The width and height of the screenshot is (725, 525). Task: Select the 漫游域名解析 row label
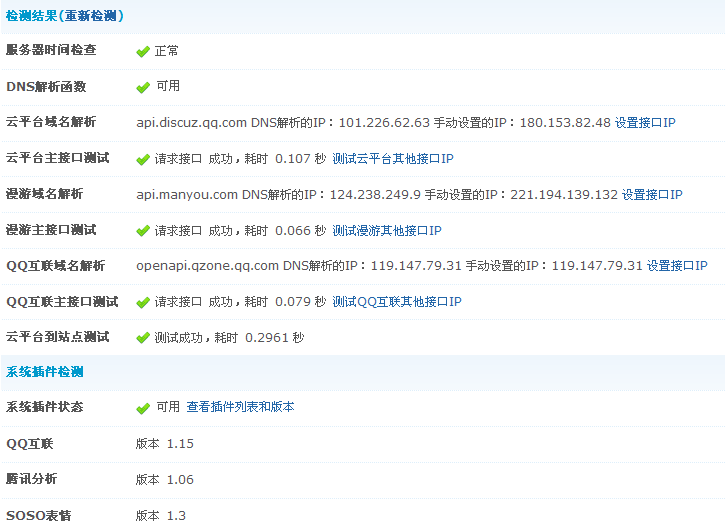45,193
